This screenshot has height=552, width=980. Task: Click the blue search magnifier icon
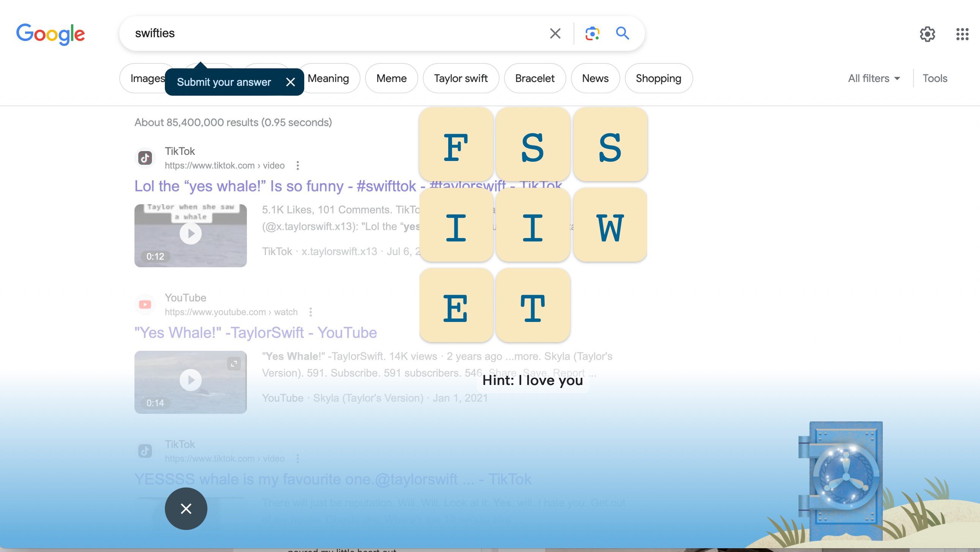pyautogui.click(x=623, y=33)
